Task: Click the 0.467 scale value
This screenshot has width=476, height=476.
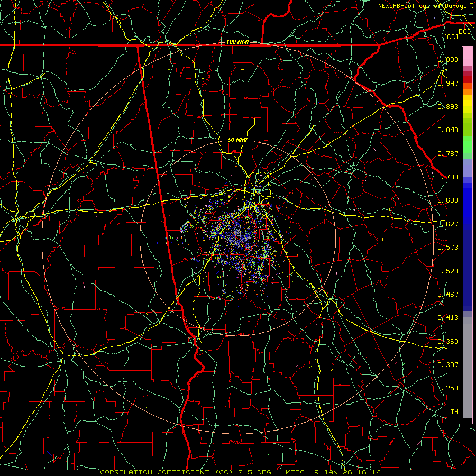Action: point(448,295)
